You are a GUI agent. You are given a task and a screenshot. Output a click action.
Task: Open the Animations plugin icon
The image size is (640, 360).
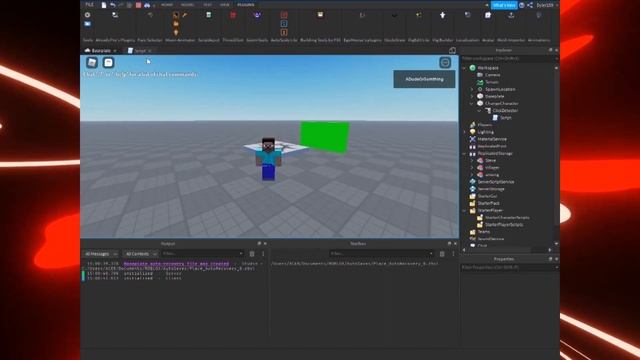[539, 15]
